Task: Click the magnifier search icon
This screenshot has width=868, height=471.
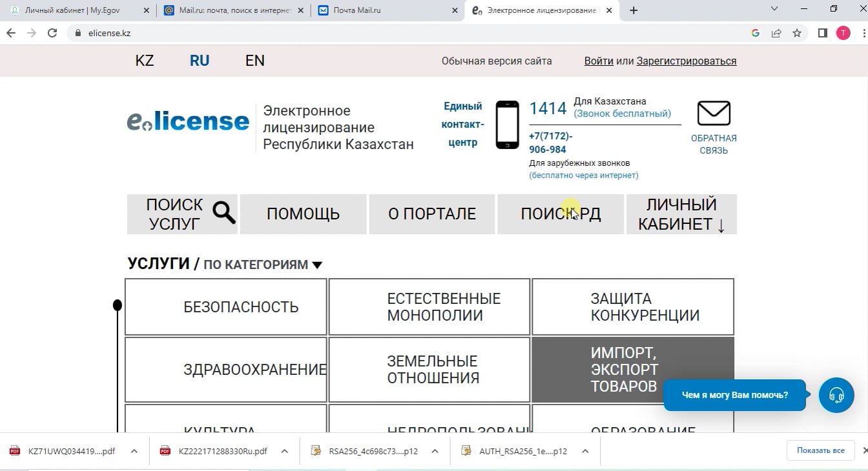Action: tap(224, 213)
